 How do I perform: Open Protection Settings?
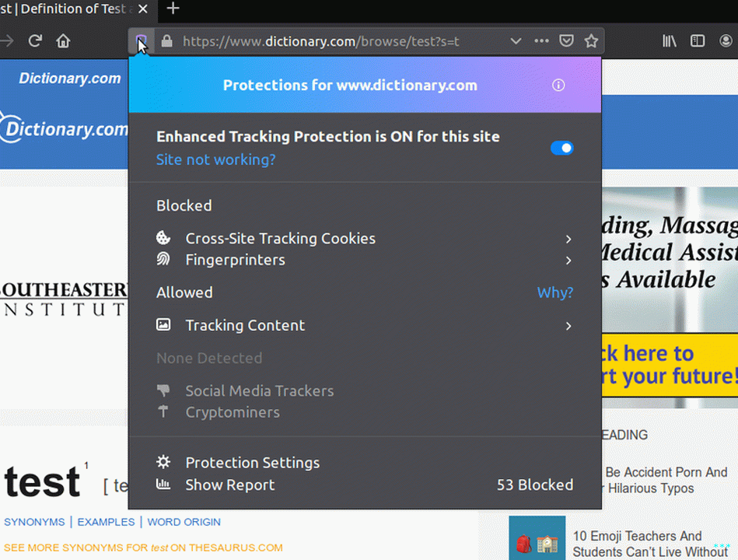(252, 463)
